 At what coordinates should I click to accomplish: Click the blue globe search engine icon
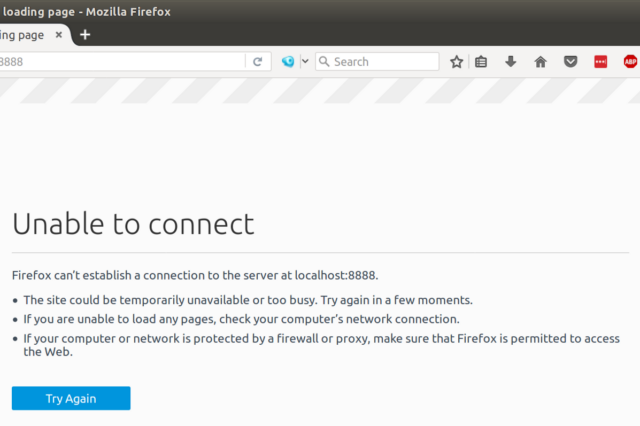(288, 62)
